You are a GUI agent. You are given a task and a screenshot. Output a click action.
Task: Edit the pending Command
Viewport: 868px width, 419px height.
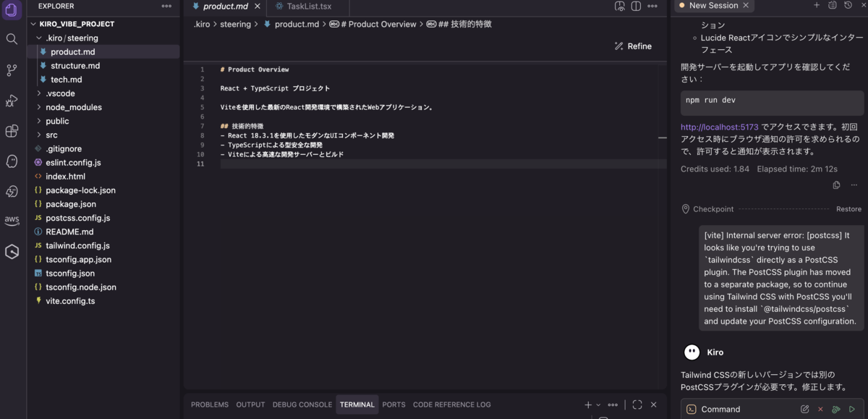805,410
